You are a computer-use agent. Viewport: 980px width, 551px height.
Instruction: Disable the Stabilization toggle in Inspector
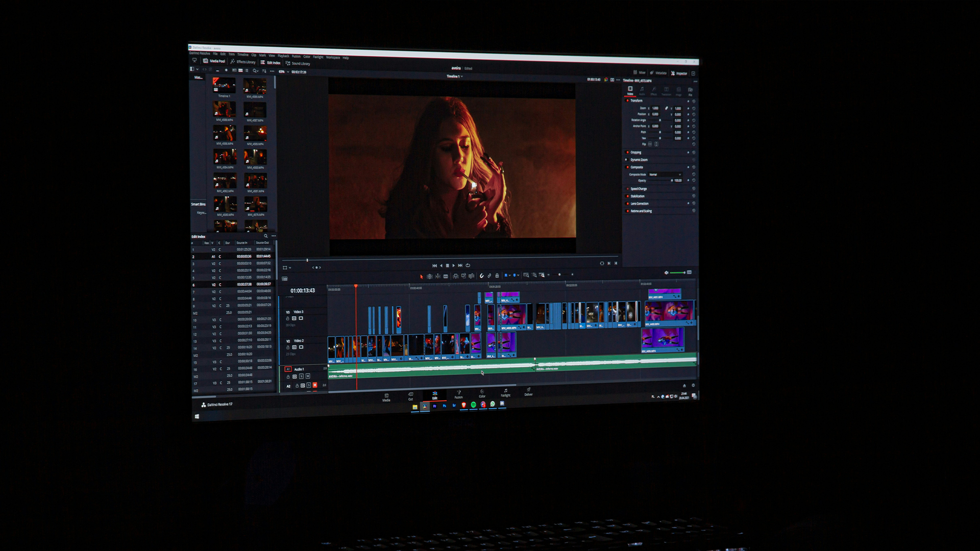pyautogui.click(x=627, y=196)
